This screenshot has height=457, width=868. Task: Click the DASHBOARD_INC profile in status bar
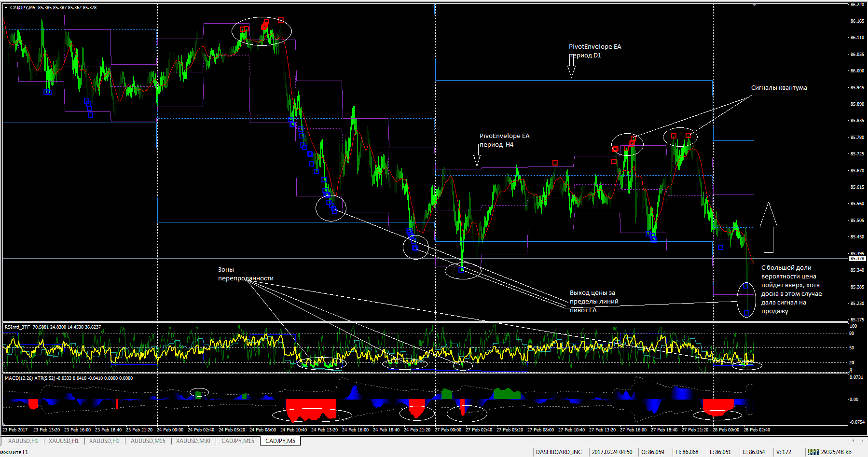559,452
